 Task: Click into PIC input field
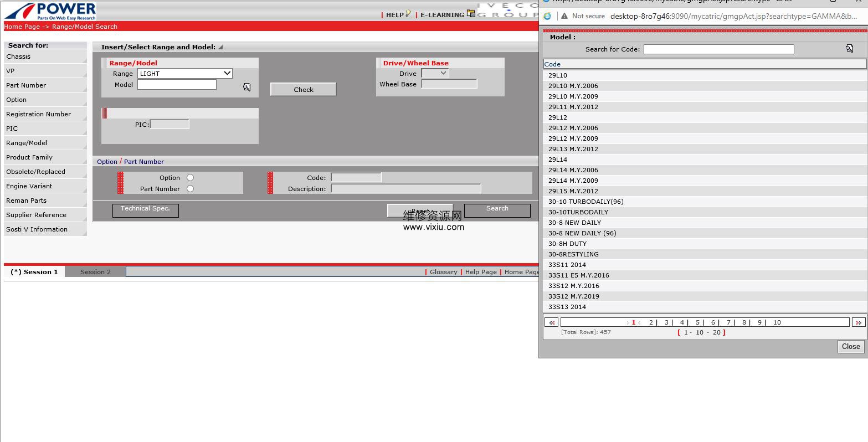click(170, 124)
